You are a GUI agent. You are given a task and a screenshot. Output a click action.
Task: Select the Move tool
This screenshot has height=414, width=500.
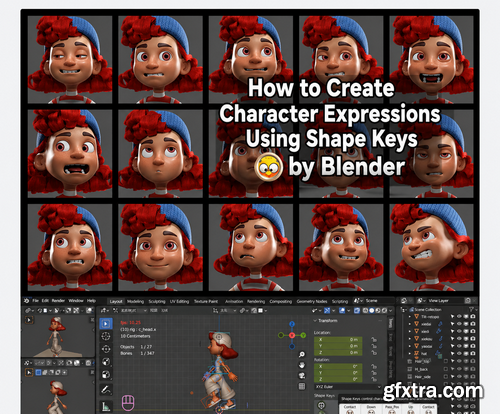click(106, 349)
